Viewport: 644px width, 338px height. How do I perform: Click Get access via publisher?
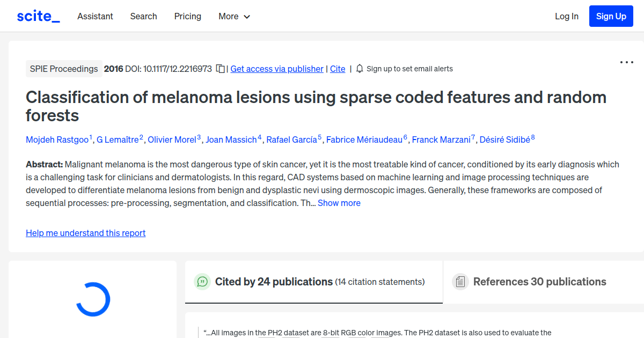(x=276, y=69)
